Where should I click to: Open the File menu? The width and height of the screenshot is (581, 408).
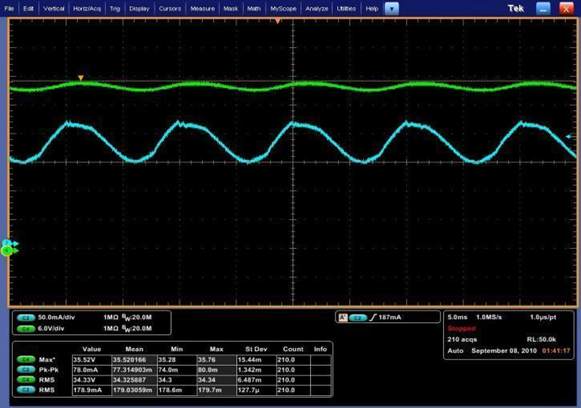coord(9,9)
